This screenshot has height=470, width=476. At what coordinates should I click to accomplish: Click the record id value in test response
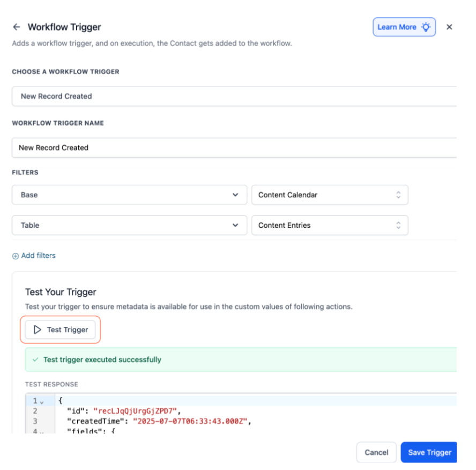pyautogui.click(x=135, y=411)
